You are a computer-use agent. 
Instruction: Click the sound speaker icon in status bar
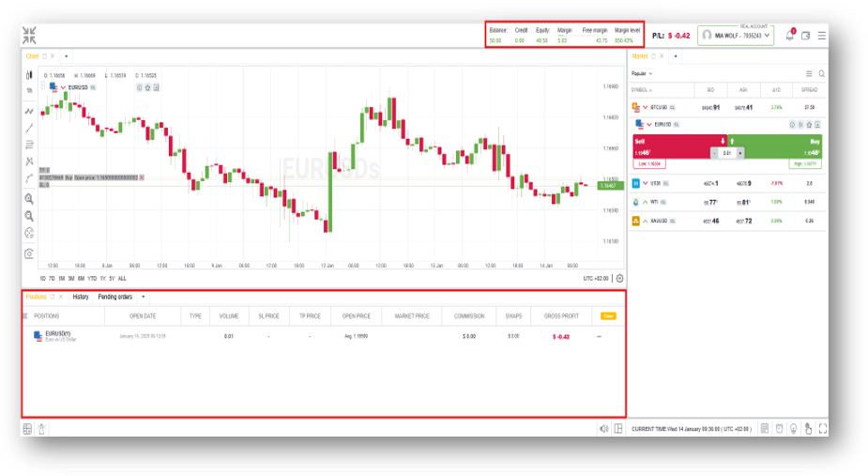603,429
